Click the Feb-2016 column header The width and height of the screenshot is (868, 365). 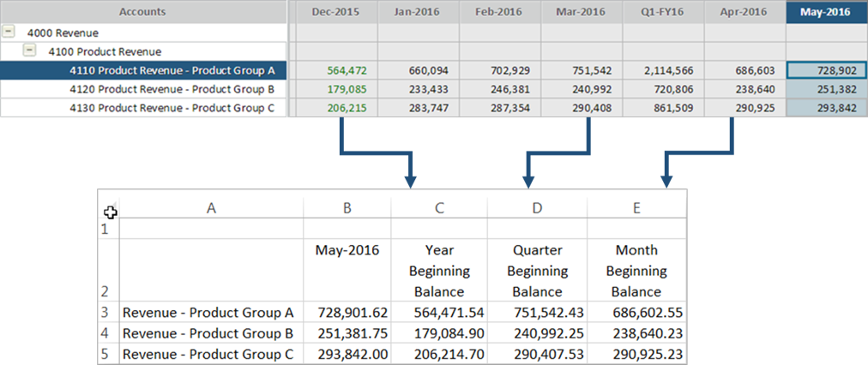500,12
